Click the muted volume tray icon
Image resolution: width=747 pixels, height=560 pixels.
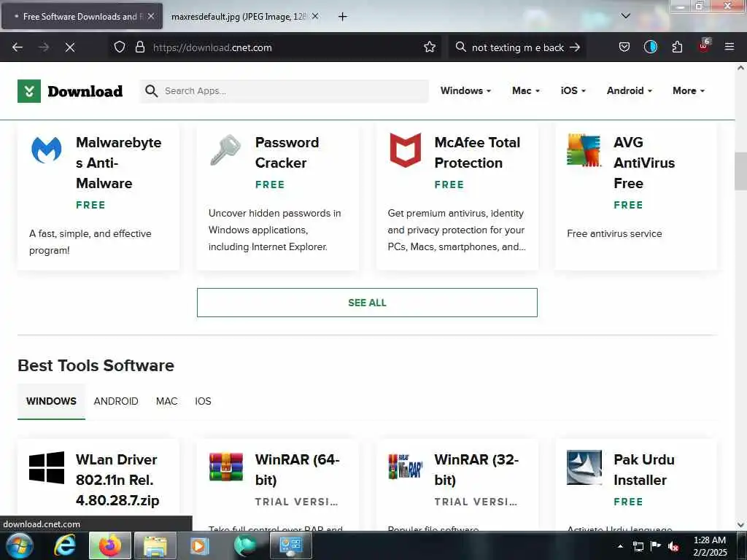[673, 546]
